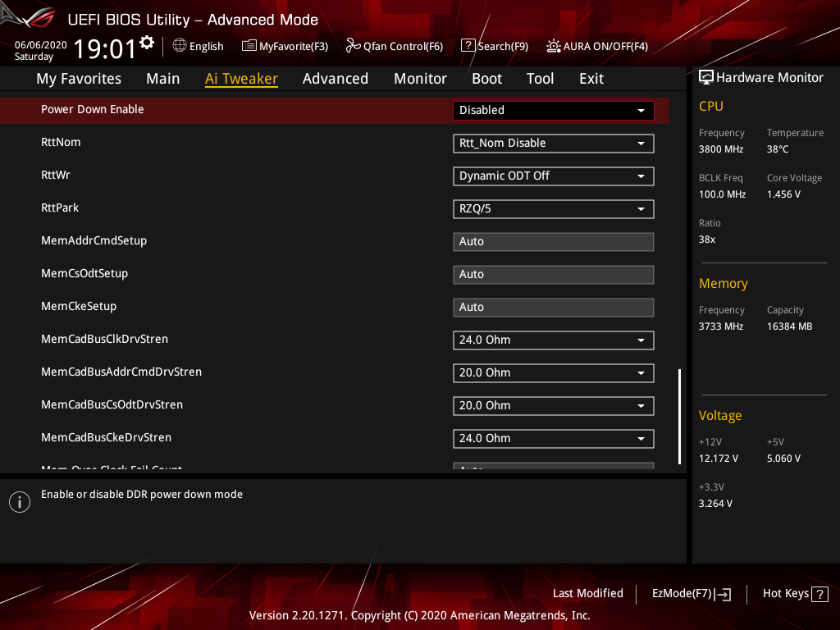Click the MemCkeSetup Auto field
The width and height of the screenshot is (840, 630).
[x=554, y=308]
